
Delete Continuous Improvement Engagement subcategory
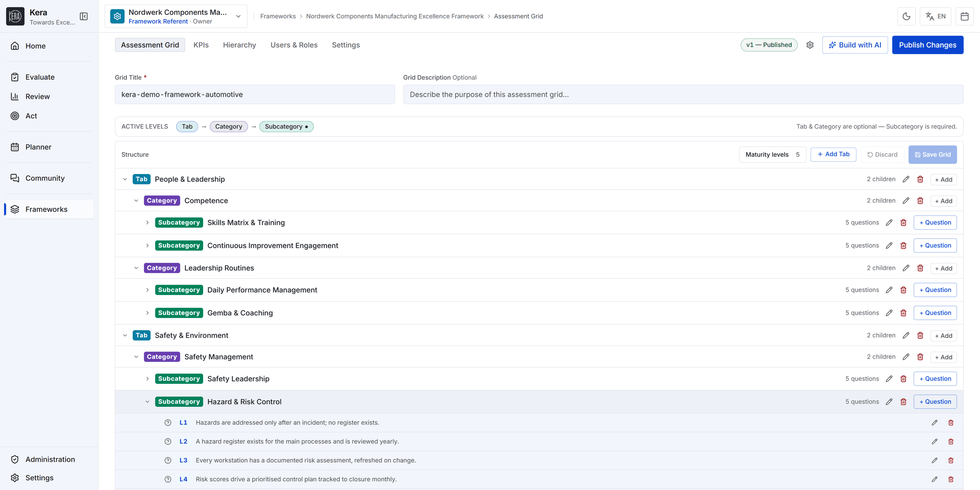903,246
